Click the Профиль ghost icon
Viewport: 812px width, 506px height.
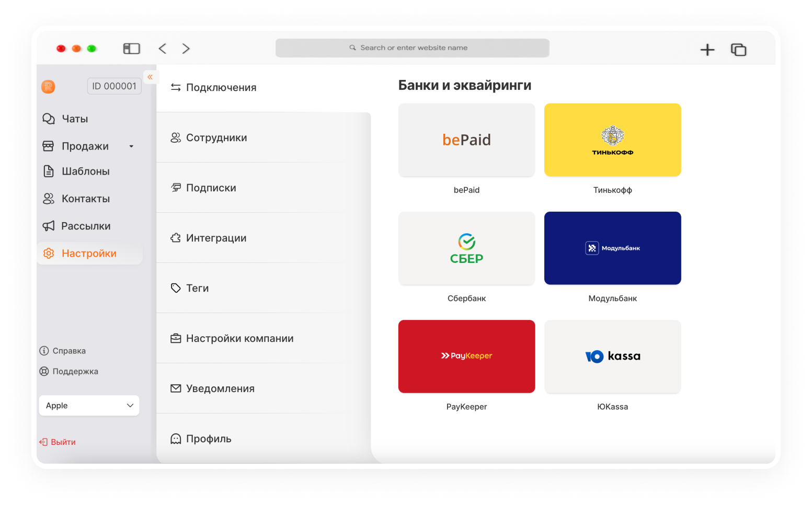(x=176, y=439)
